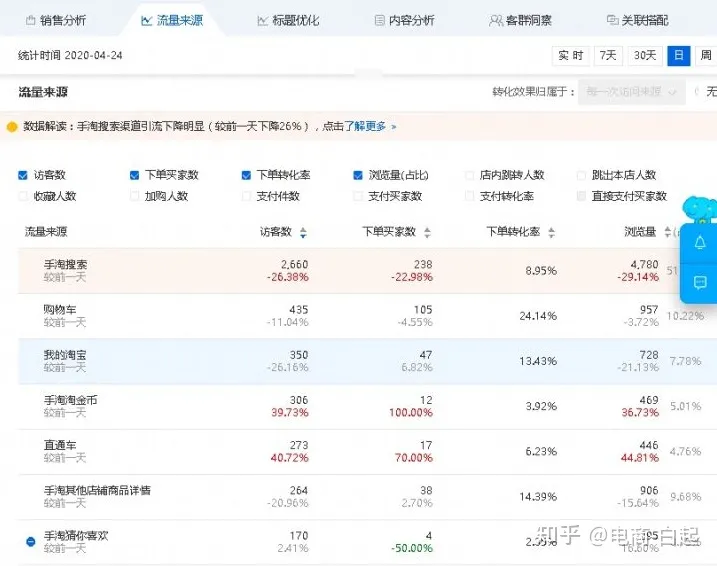Viewport: 717px width, 566px height.
Task: Select the 周 time range button
Action: pos(706,56)
